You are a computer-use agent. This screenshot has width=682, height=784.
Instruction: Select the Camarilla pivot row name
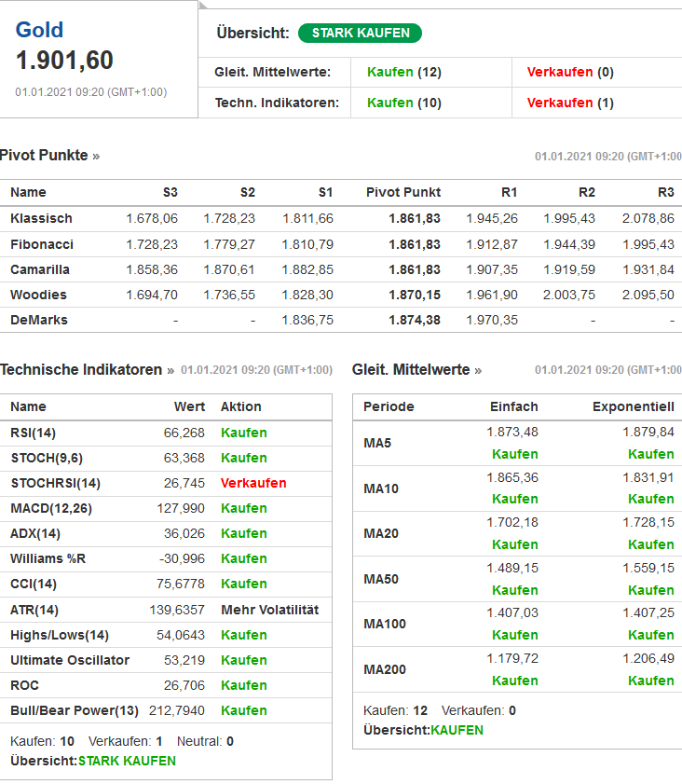click(40, 269)
